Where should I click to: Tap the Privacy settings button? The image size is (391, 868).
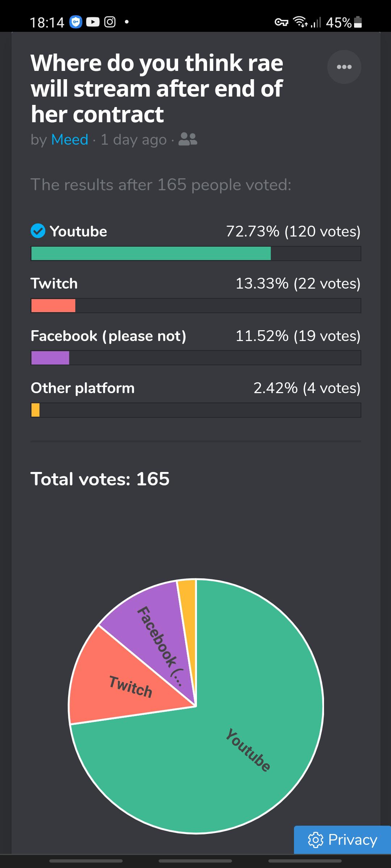[x=342, y=839]
